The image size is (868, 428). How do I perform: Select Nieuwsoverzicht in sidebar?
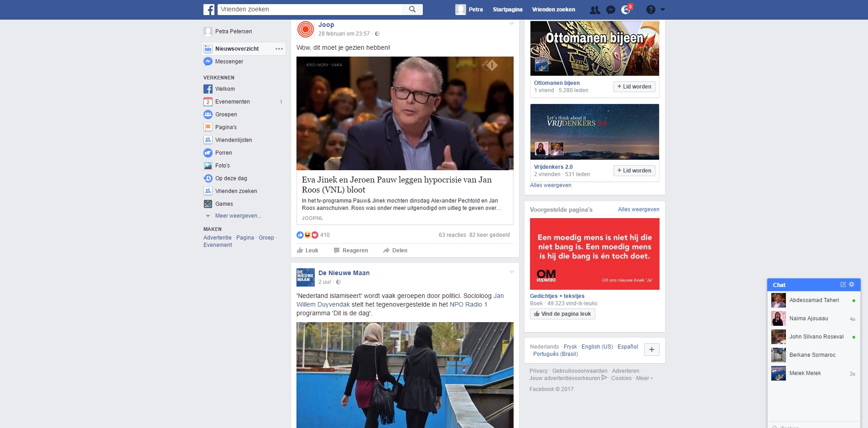point(237,49)
